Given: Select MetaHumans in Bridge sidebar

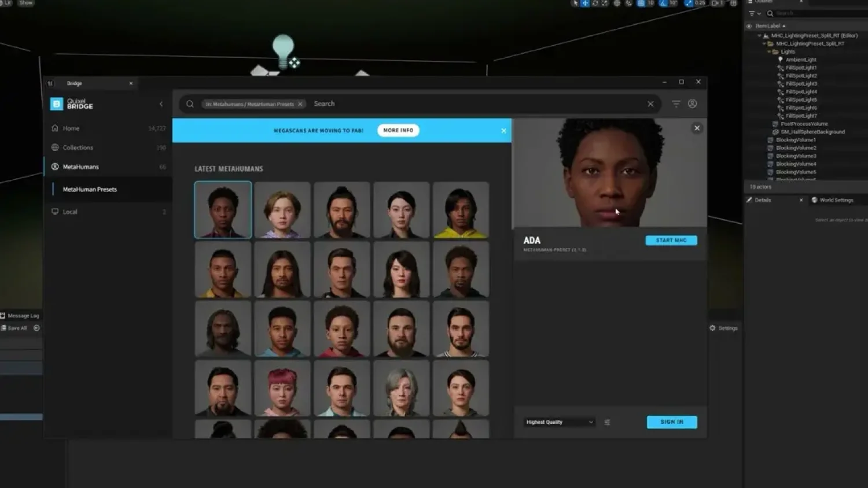Looking at the screenshot, I should tap(108, 167).
